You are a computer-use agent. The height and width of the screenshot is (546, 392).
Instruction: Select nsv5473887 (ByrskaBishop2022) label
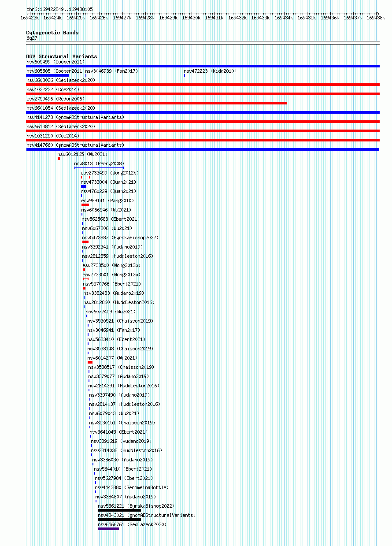(x=120, y=238)
